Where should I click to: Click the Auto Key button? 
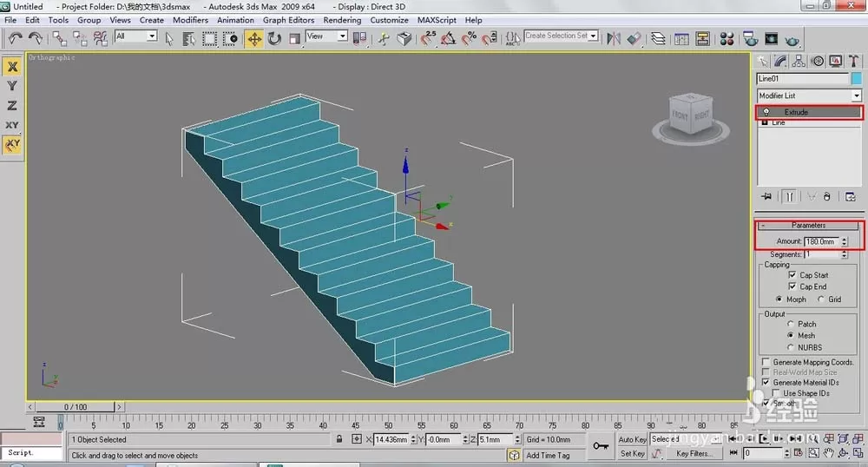tap(632, 439)
